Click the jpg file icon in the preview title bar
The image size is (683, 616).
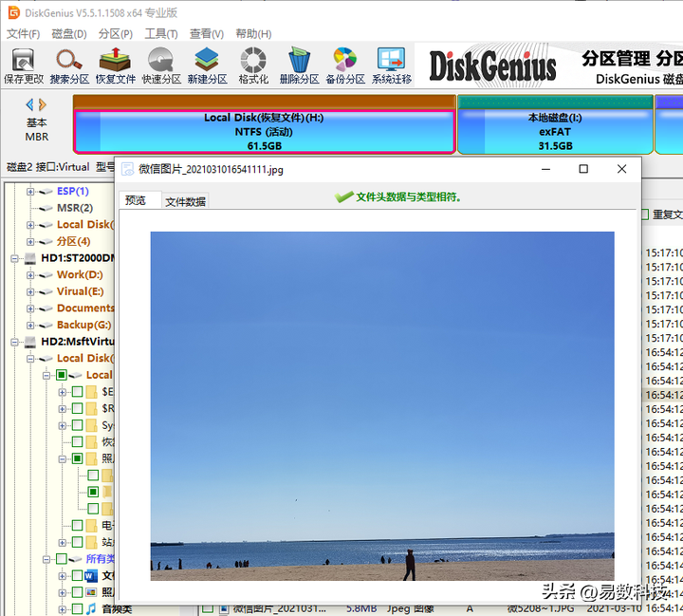pyautogui.click(x=128, y=169)
